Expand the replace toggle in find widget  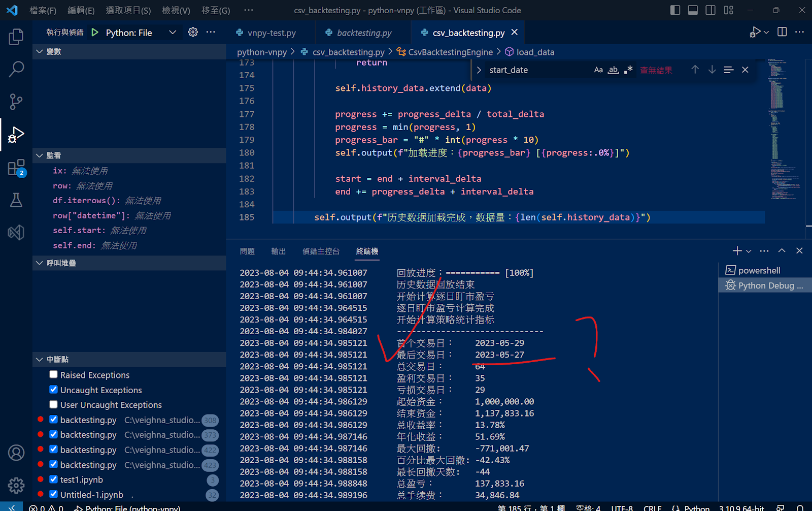point(479,70)
